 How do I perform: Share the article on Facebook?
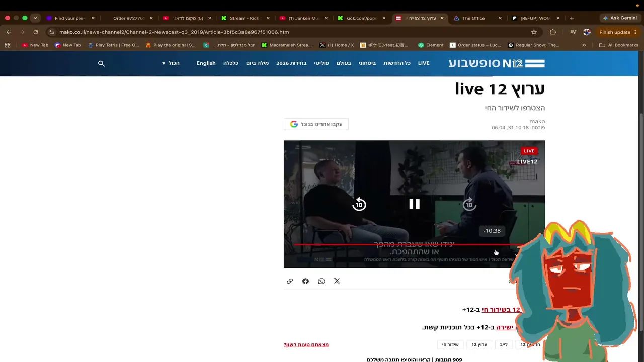[305, 281]
